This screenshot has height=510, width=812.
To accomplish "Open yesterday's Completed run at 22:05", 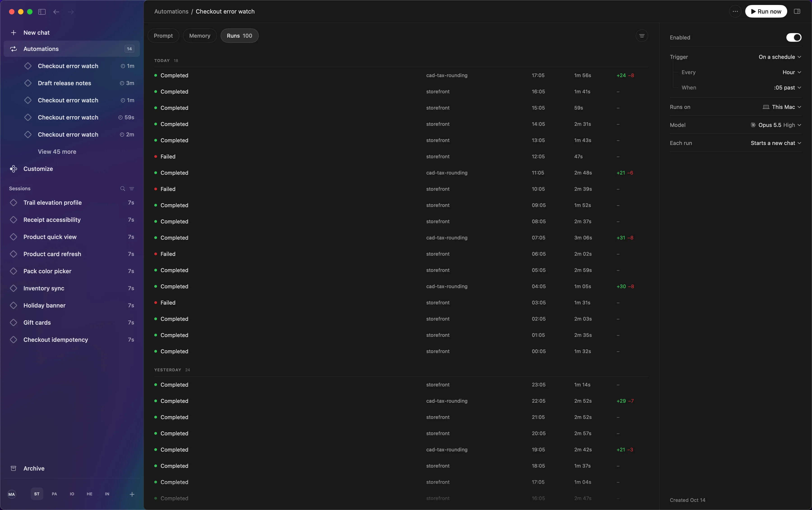I will tap(401, 401).
